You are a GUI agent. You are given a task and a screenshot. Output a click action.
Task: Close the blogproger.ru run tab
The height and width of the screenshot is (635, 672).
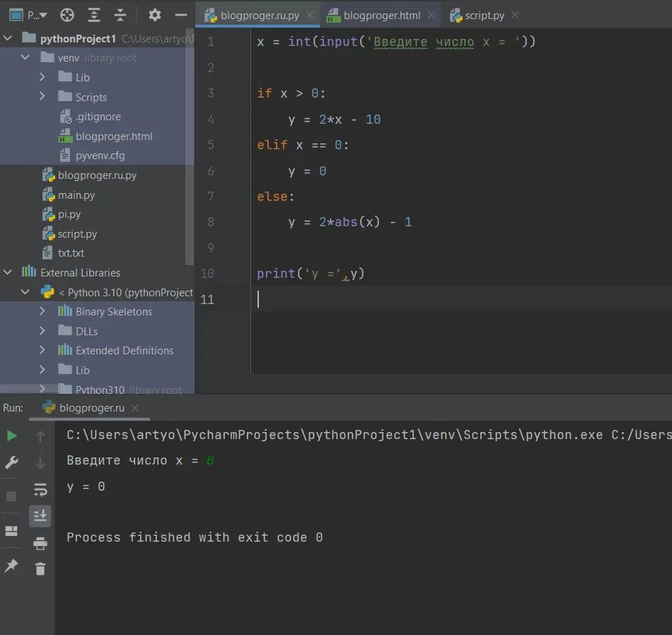(135, 408)
